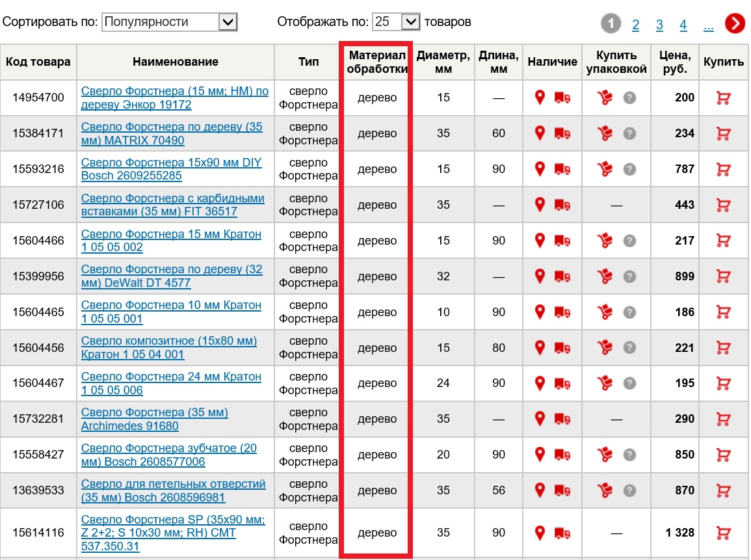Click red next page arrow button
The height and width of the screenshot is (560, 751).
pos(735,24)
